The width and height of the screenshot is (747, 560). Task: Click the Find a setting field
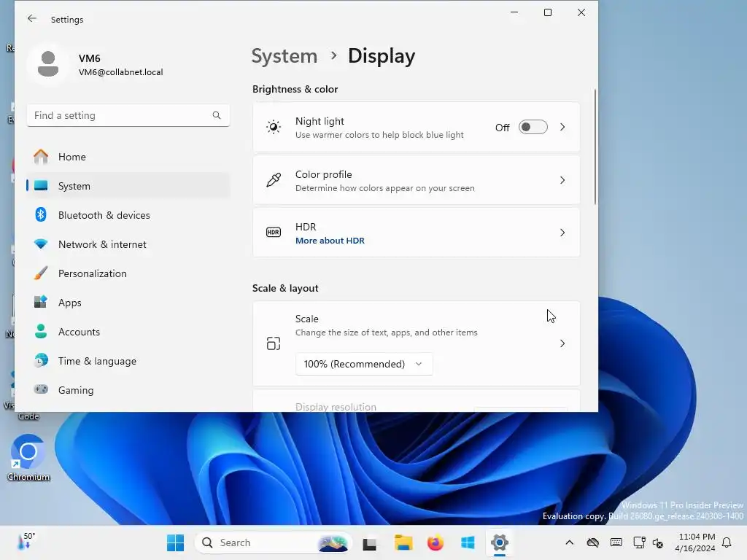[x=128, y=115]
